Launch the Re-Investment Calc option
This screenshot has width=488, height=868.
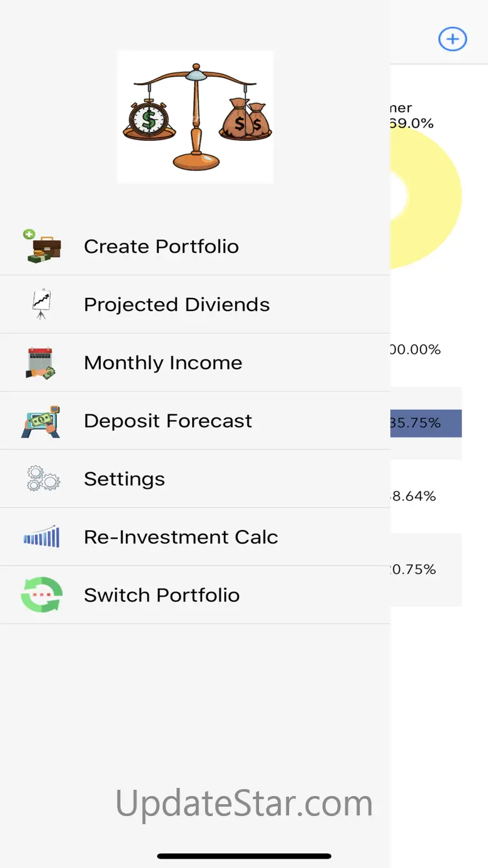[x=181, y=538]
